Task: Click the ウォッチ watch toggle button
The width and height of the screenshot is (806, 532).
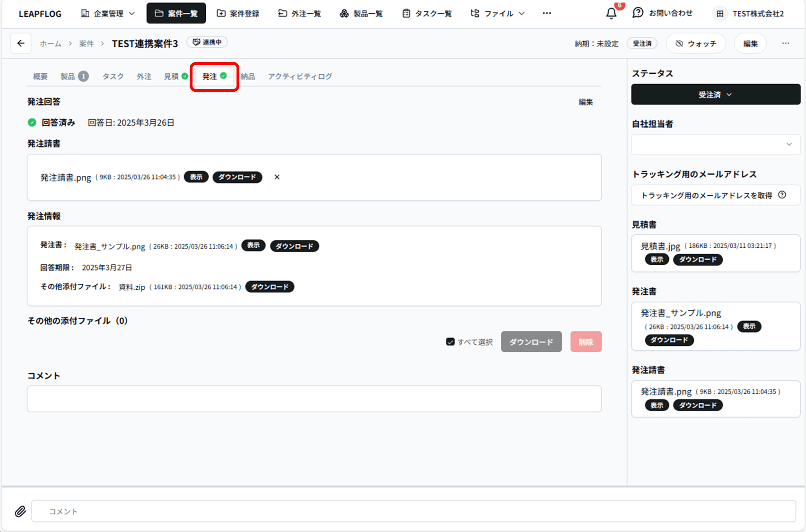Action: point(696,44)
